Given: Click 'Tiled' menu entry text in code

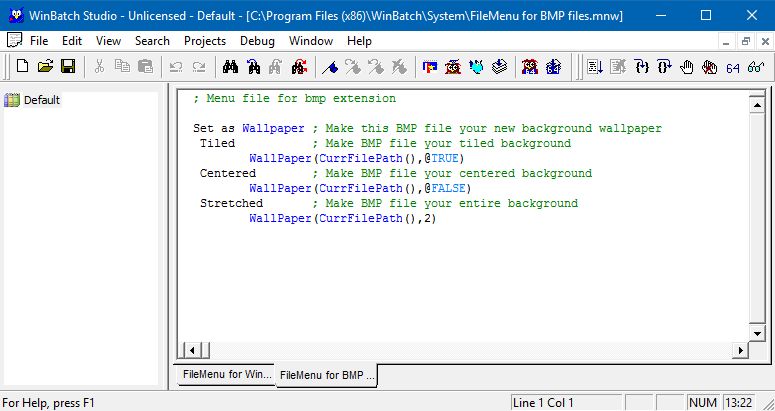Looking at the screenshot, I should [217, 143].
